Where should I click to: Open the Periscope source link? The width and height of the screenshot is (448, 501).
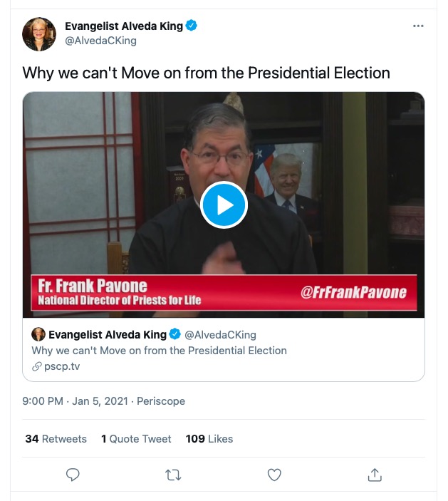coord(161,401)
